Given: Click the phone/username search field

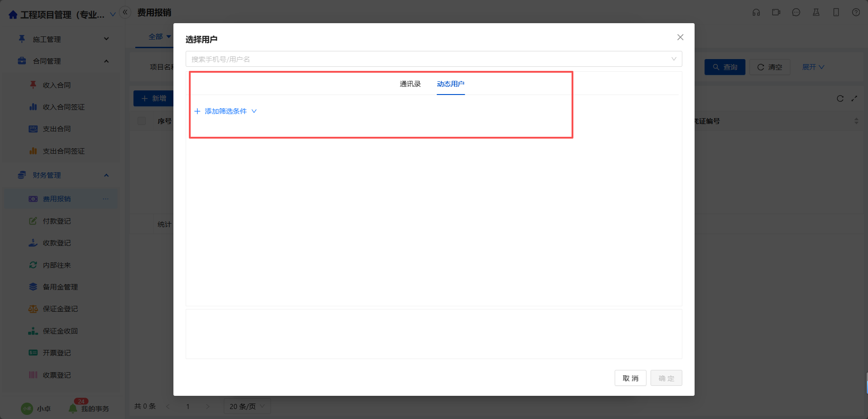Looking at the screenshot, I should click(x=427, y=59).
